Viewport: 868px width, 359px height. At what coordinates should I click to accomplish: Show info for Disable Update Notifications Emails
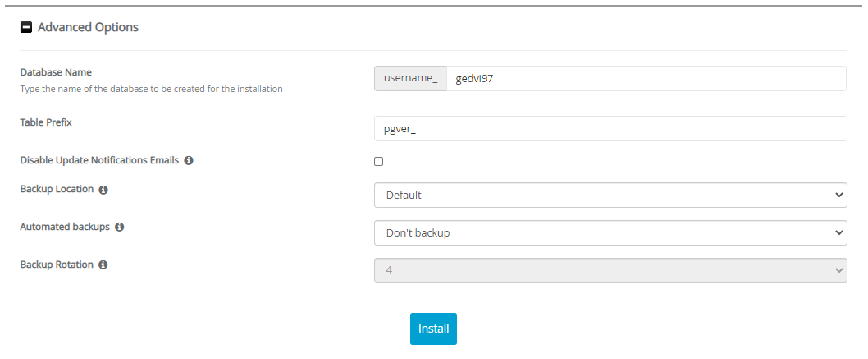189,161
